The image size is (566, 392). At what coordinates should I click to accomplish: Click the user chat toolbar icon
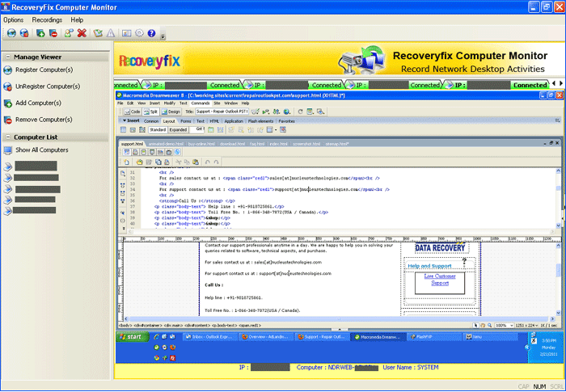tap(69, 33)
